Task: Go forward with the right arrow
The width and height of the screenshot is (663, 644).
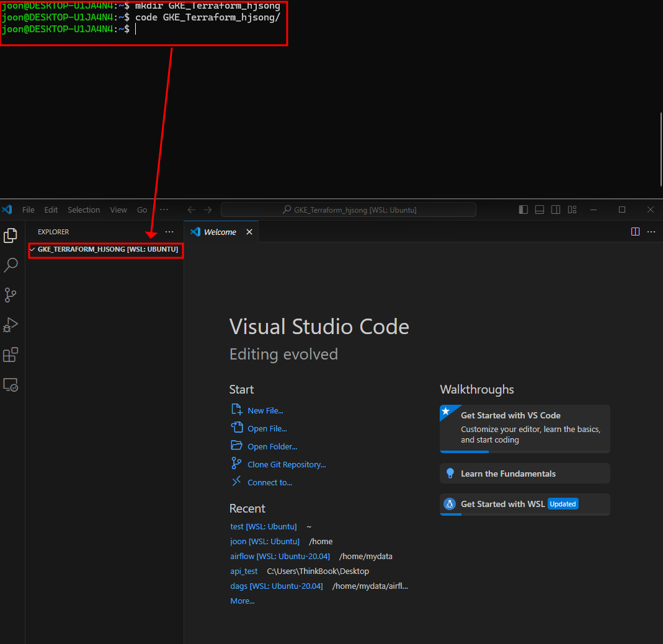Action: click(208, 210)
